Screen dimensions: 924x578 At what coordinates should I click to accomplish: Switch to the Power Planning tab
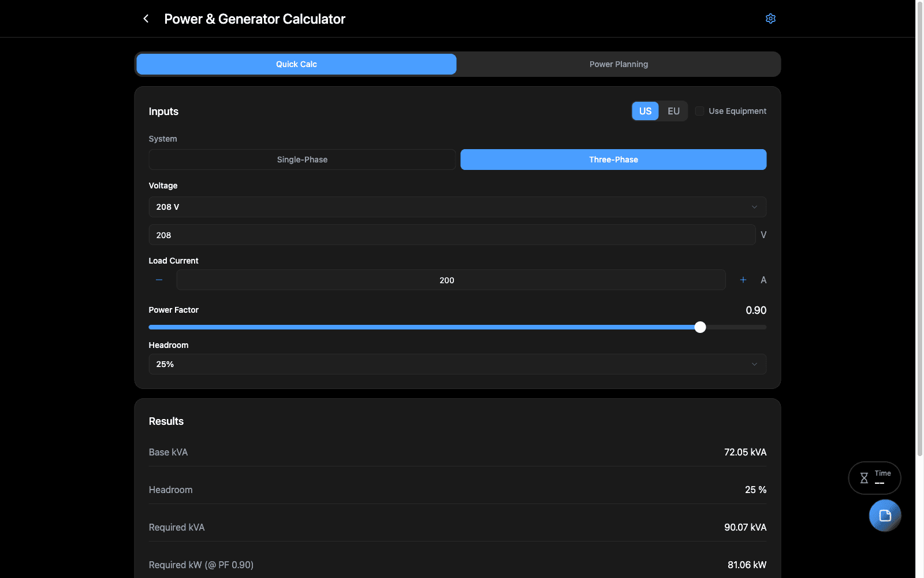point(619,64)
